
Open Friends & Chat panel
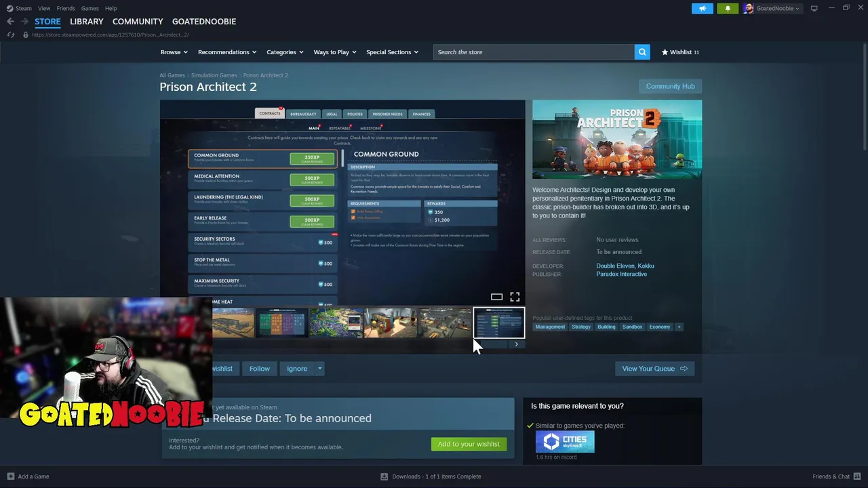[837, 476]
